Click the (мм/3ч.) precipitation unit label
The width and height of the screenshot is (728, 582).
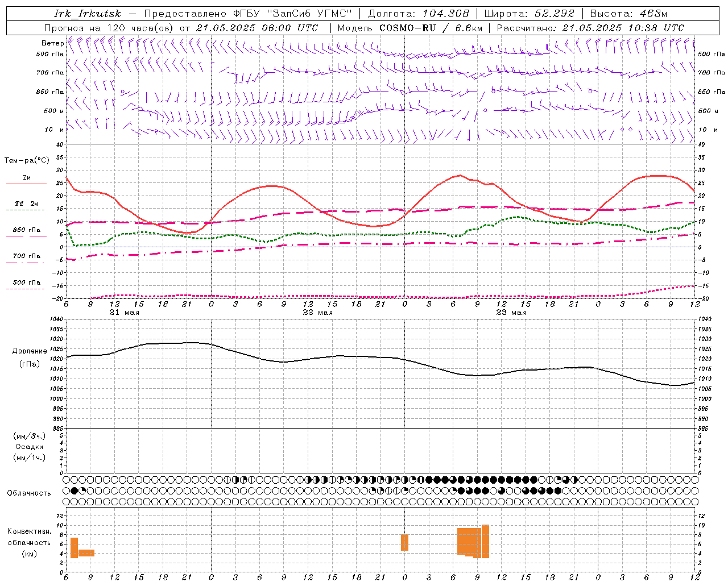tap(30, 436)
